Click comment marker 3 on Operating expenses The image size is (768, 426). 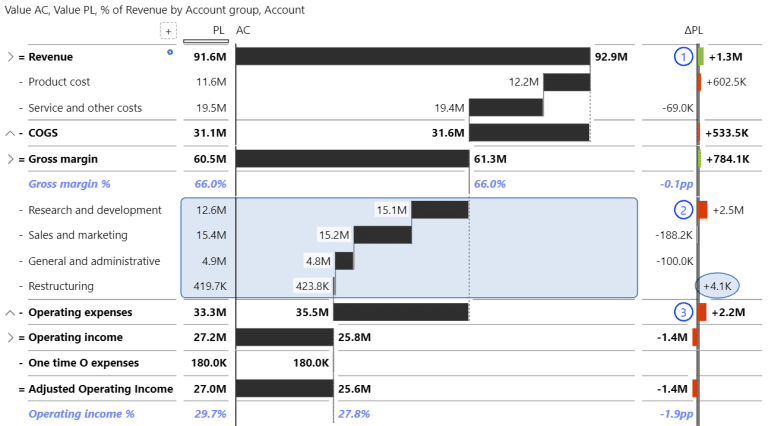(x=684, y=312)
